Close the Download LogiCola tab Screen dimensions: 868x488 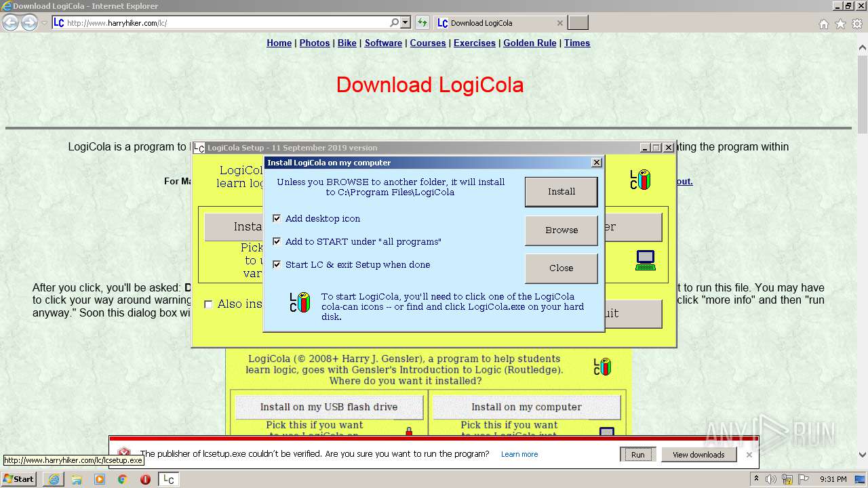[559, 22]
